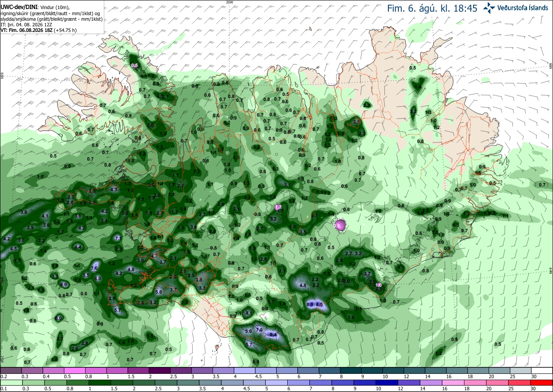
Task: Click the 7.1 precipitation value in Faxaflói bay
Action: click(118, 238)
